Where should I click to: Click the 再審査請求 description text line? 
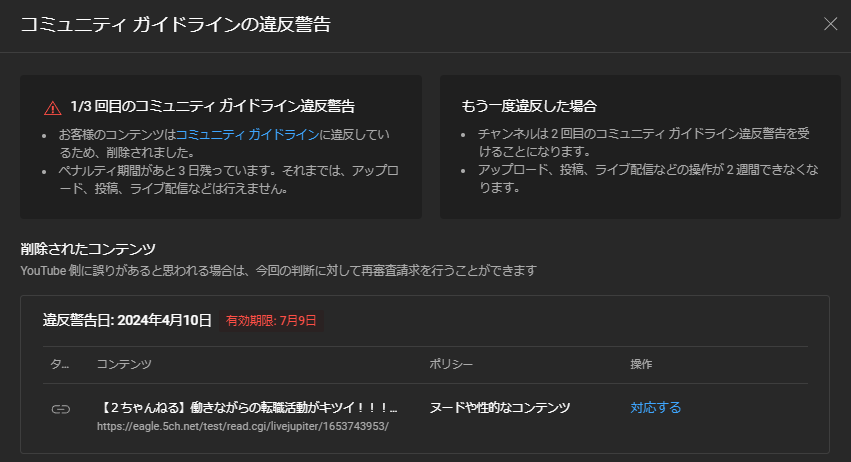pos(280,270)
